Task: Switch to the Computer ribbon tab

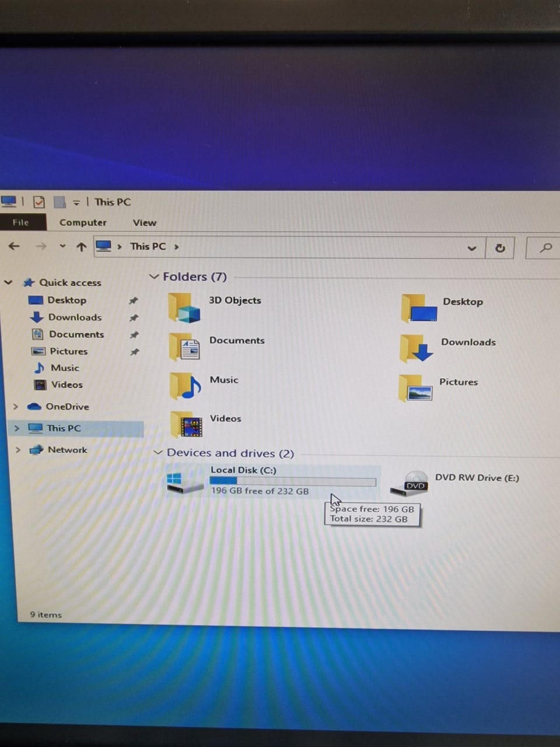Action: 83,222
